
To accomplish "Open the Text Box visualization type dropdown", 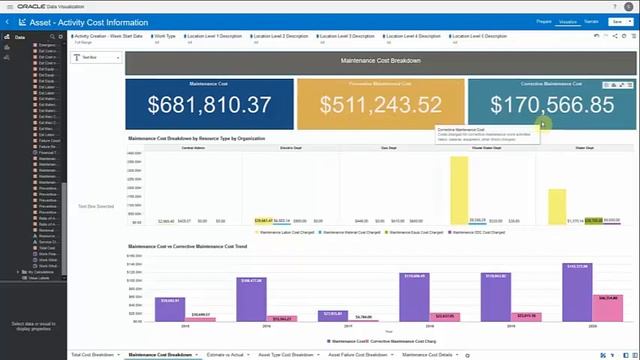I will (x=96, y=58).
